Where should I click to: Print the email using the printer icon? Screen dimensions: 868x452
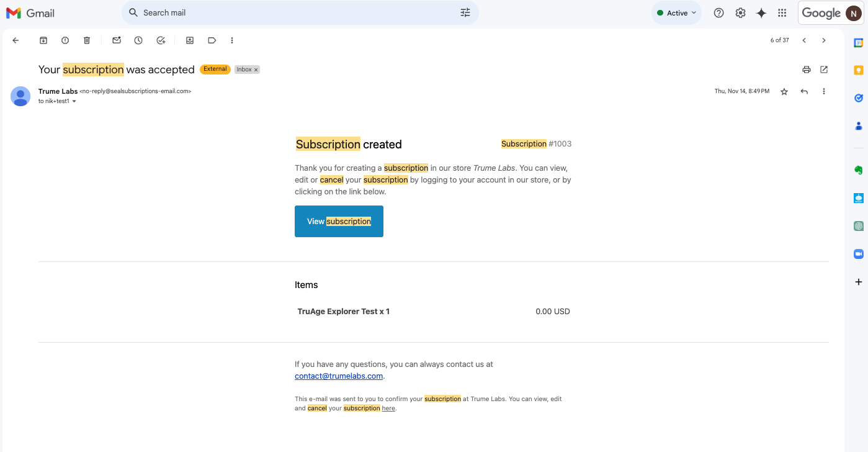(x=807, y=70)
